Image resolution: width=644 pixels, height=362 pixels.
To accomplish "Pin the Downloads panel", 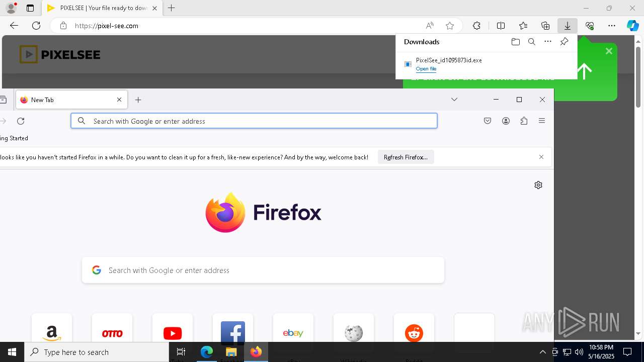I will pyautogui.click(x=564, y=42).
